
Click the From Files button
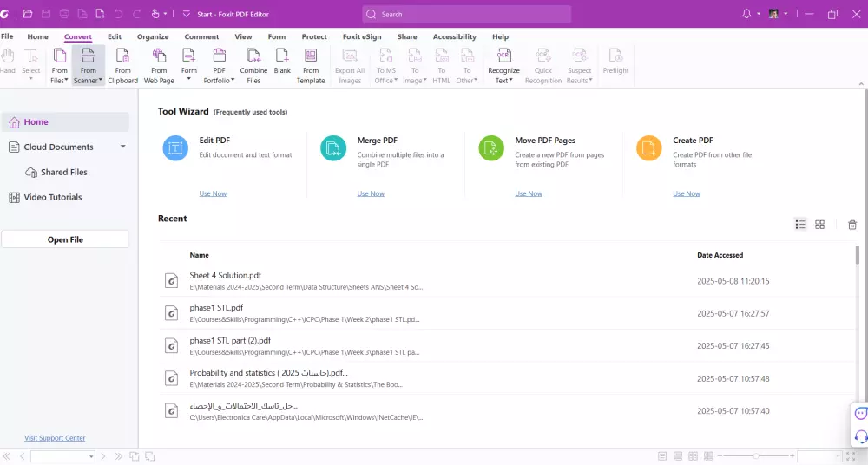pyautogui.click(x=59, y=65)
